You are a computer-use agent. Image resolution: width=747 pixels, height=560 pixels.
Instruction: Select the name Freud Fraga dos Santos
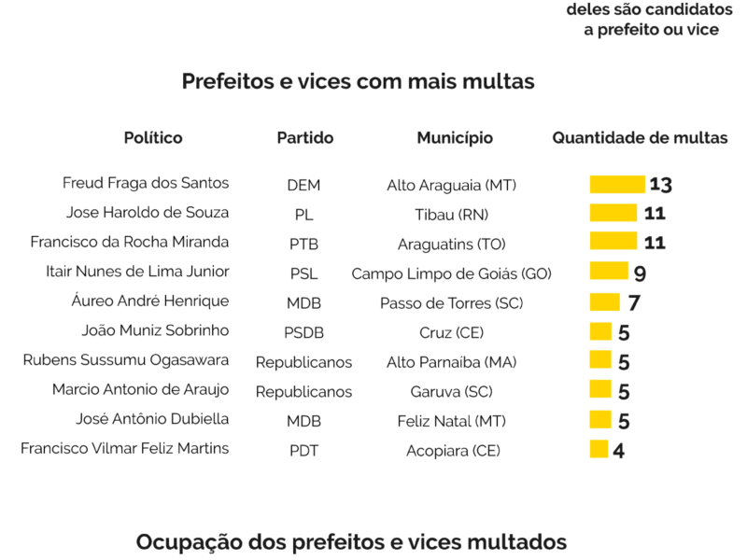[x=146, y=183]
